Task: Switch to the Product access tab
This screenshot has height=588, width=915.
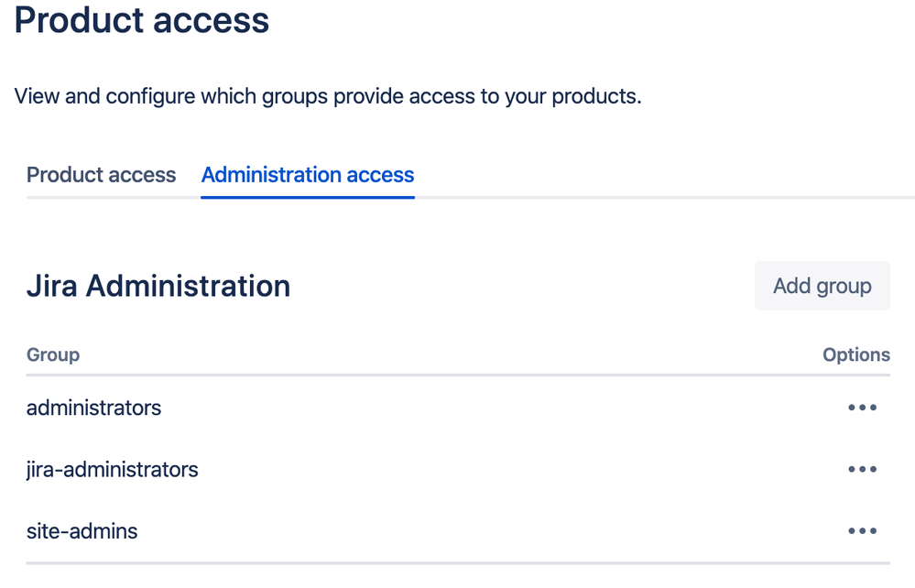Action: [101, 175]
